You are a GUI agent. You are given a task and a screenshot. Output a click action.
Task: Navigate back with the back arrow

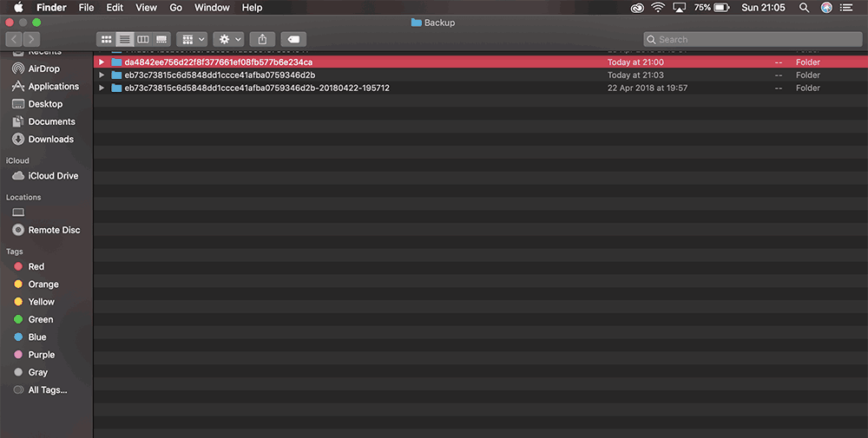14,39
